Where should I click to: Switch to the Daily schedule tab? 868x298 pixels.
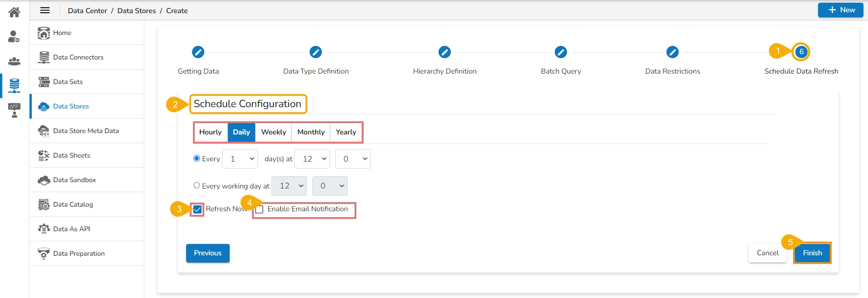pos(242,132)
